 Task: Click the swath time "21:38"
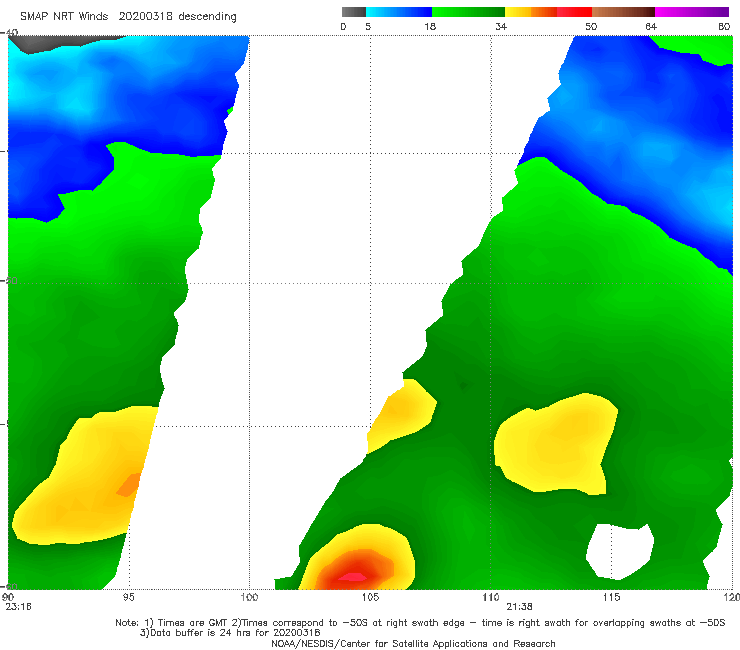pyautogui.click(x=520, y=607)
